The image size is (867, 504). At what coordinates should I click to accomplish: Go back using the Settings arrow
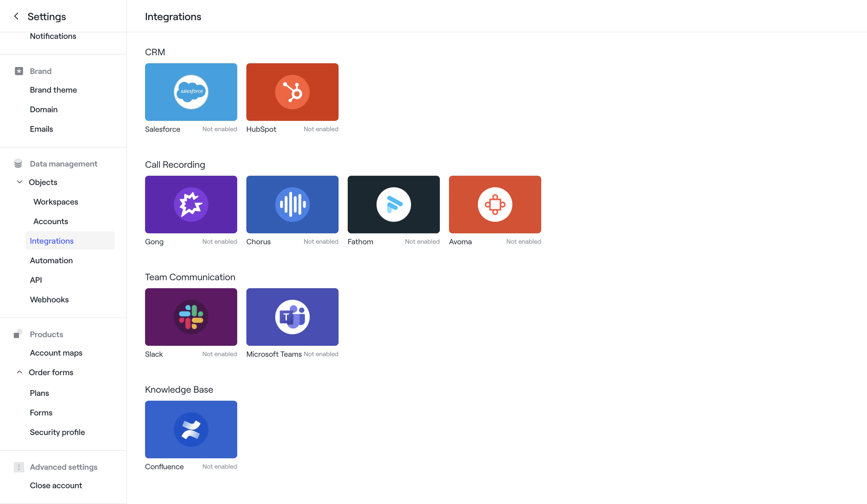pos(16,16)
